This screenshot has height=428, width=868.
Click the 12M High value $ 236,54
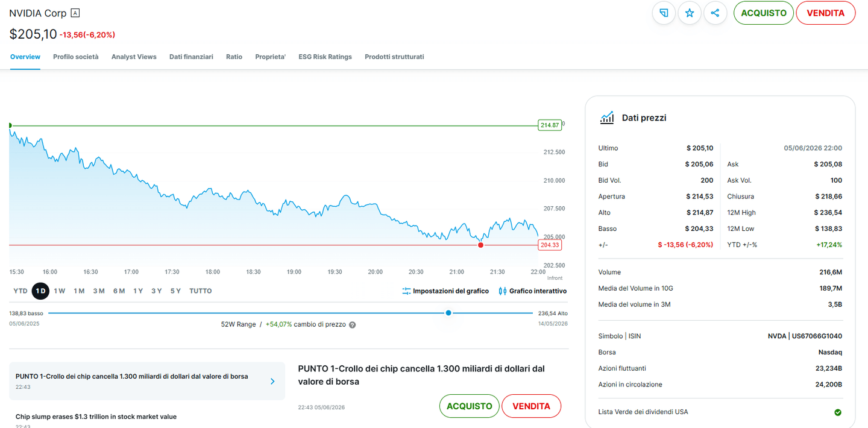[x=828, y=213]
